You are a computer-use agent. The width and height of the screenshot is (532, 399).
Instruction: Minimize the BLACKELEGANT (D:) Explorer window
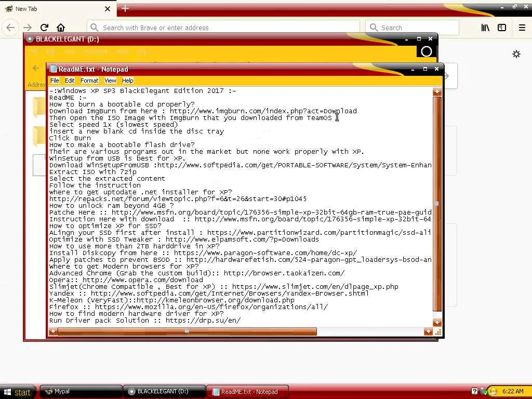tap(406, 39)
